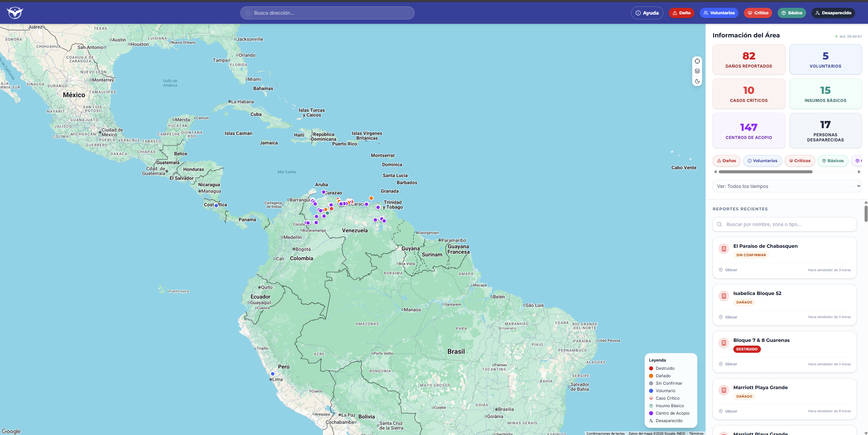Click Ubicar on Bloque 7 & 8 Guarenas
Viewport: 868px width, 435px height.
click(728, 364)
